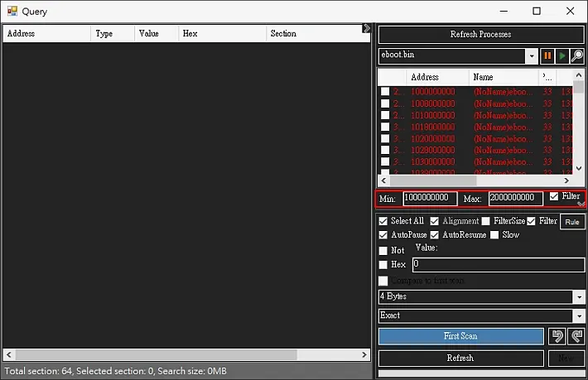Check the section row with address 1008000000
Viewport: 588px width, 380px height.
point(385,103)
